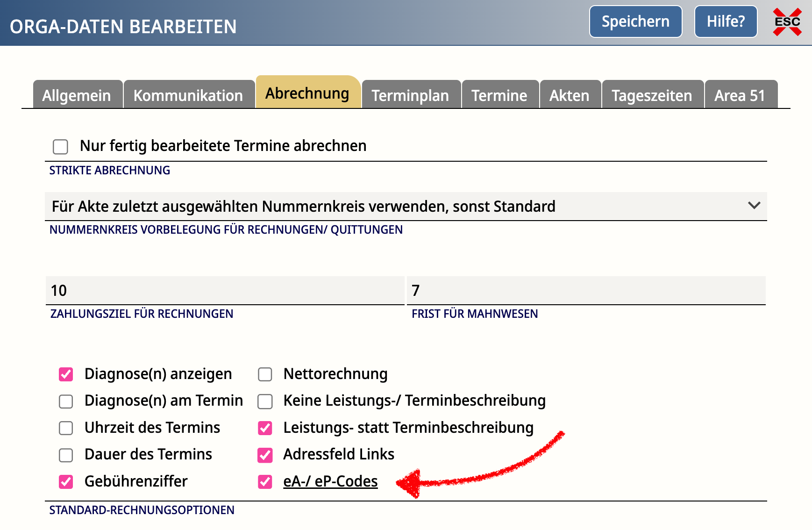
Task: Click the dropdown chevron arrow for Nummernkreis
Action: 754,206
